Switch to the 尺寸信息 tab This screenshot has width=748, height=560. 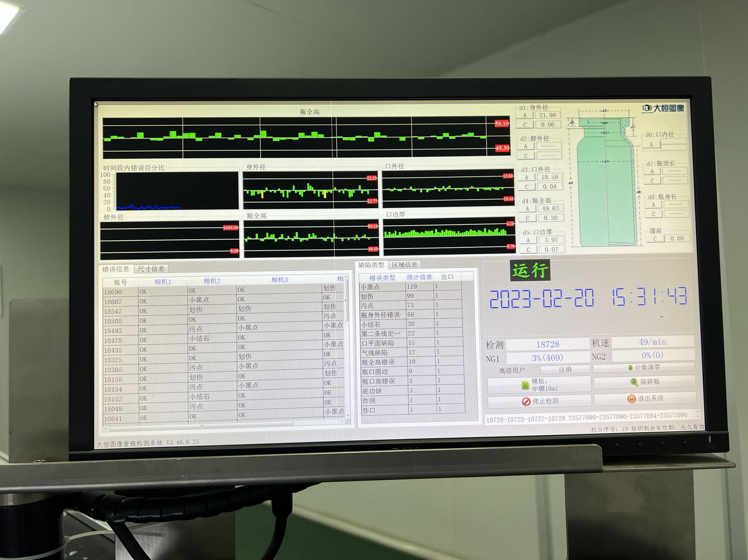click(x=151, y=269)
